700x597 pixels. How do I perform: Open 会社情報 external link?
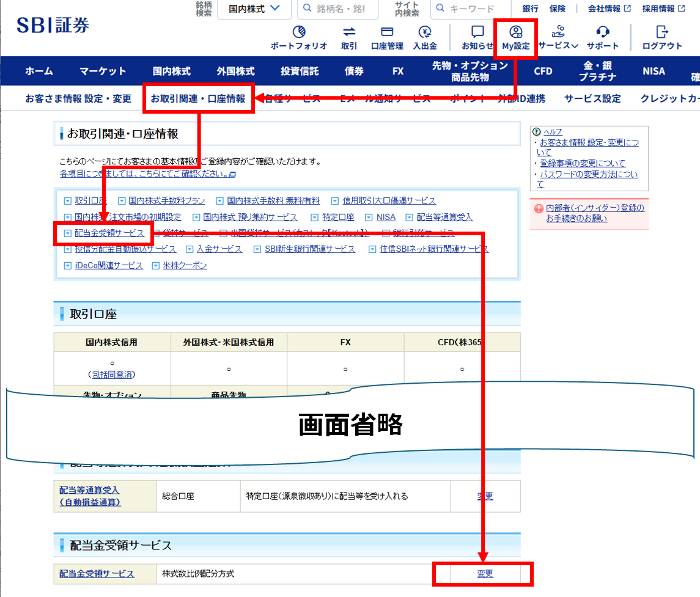(609, 9)
